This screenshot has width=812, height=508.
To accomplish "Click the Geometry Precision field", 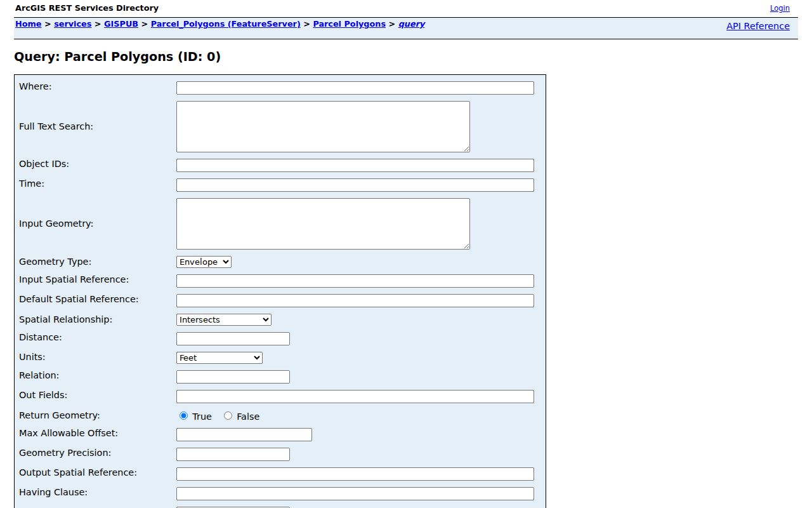I will 233,454.
